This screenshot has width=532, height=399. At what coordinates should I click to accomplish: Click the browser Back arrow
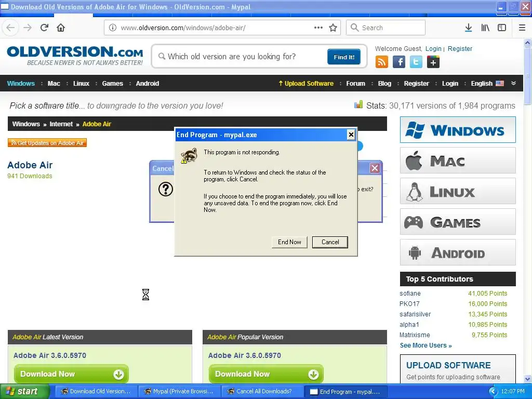click(x=10, y=28)
